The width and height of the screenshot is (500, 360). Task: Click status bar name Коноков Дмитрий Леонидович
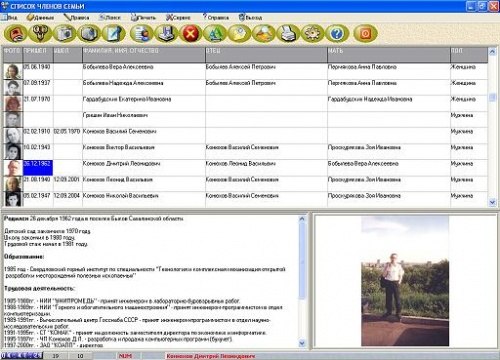211,356
